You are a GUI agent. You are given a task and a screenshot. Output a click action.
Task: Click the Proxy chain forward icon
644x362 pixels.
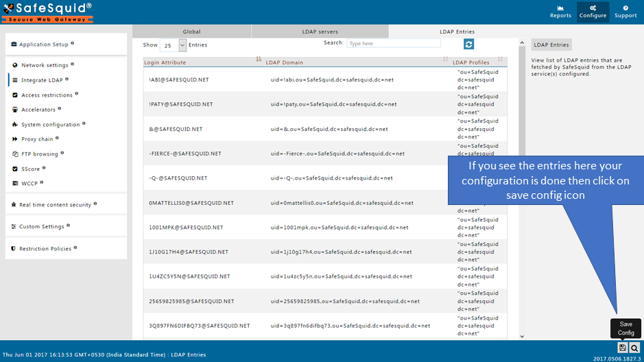[x=15, y=139]
